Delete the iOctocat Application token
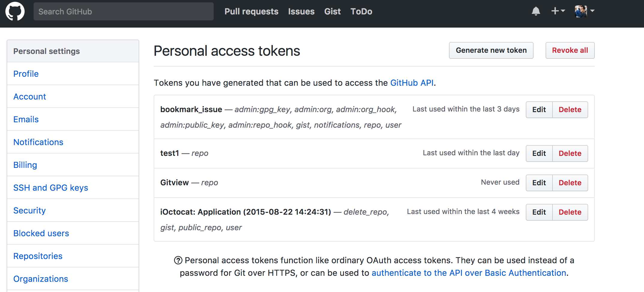This screenshot has height=292, width=644. click(x=570, y=212)
